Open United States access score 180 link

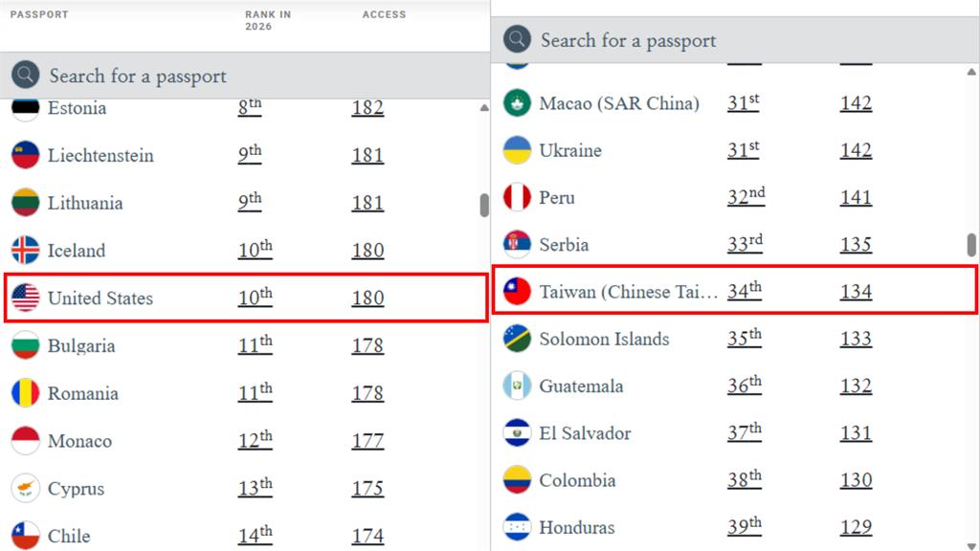pos(367,298)
